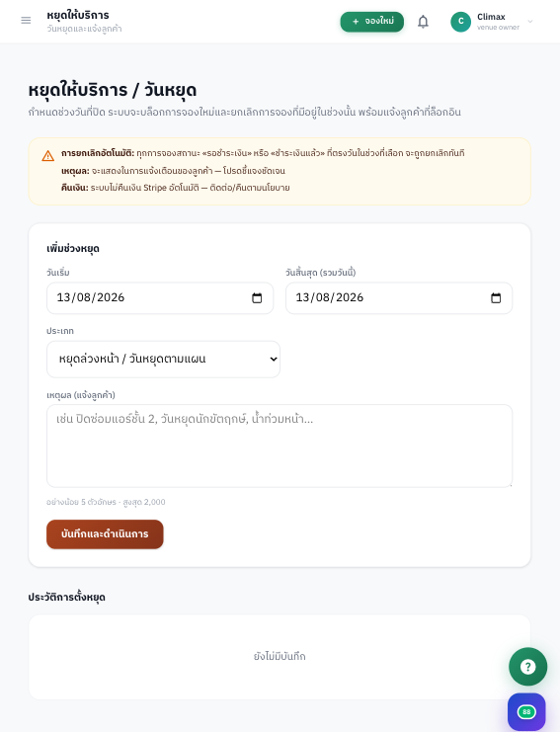This screenshot has height=732, width=560.
Task: Click the orange warning triangle icon
Action: coord(48,156)
